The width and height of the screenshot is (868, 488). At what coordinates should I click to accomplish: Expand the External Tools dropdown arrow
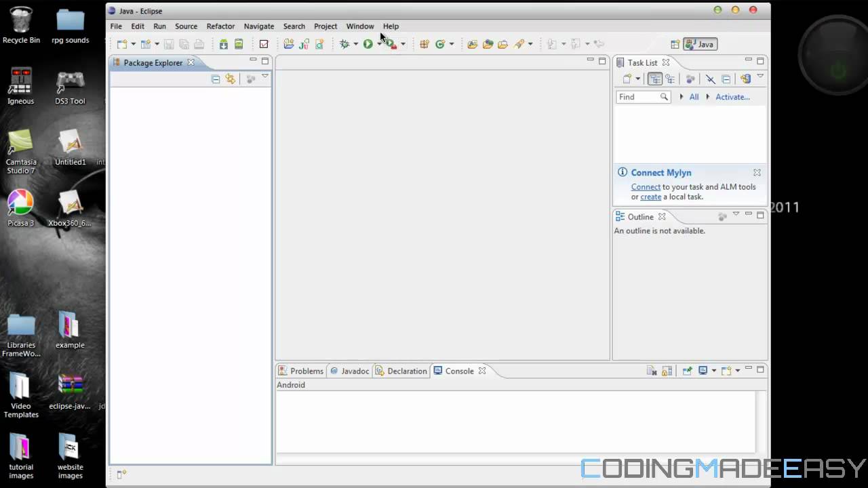[x=403, y=44]
